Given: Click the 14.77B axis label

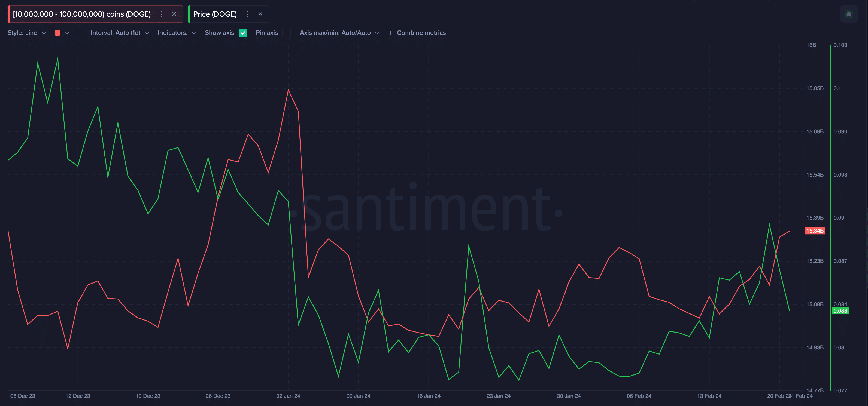Looking at the screenshot, I should tap(815, 390).
